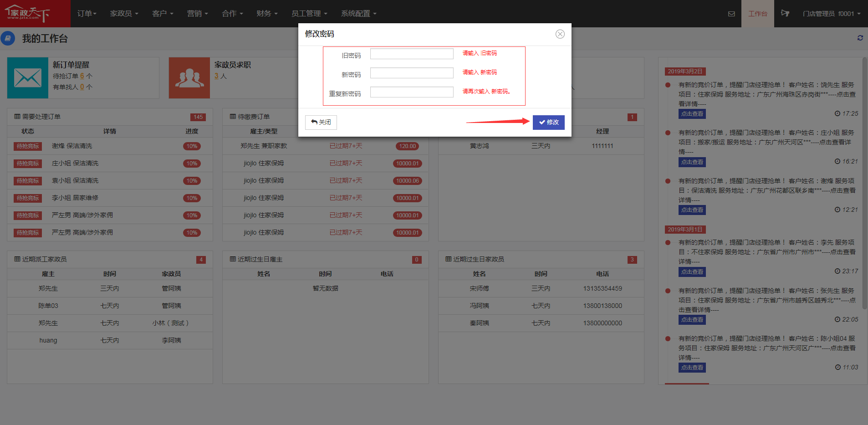Click the 2019年3月1日 date label

(685, 230)
